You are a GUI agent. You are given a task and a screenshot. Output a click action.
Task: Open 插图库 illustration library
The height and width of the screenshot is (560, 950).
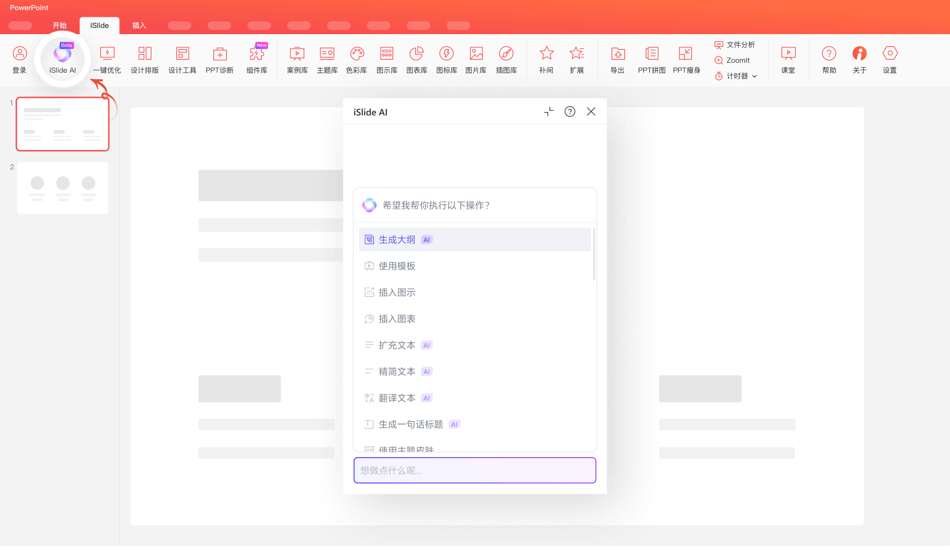(x=506, y=59)
